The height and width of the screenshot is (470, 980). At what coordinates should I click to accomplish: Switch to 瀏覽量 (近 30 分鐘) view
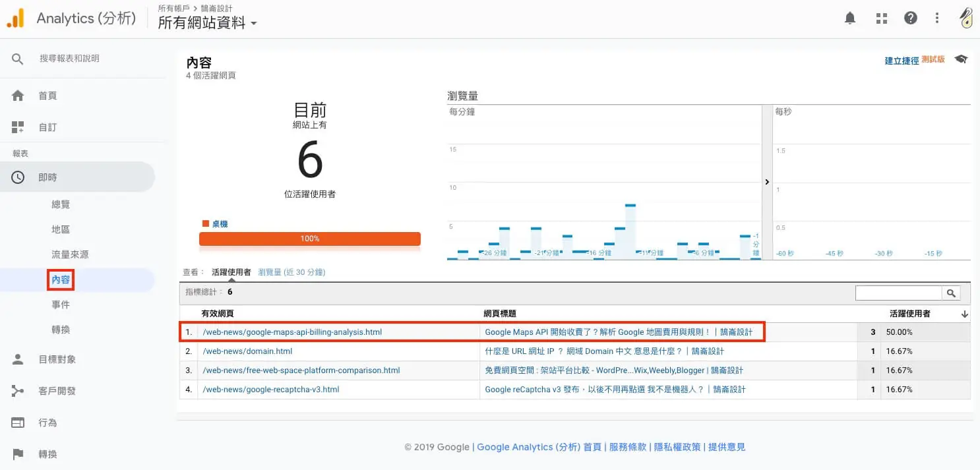pyautogui.click(x=291, y=272)
